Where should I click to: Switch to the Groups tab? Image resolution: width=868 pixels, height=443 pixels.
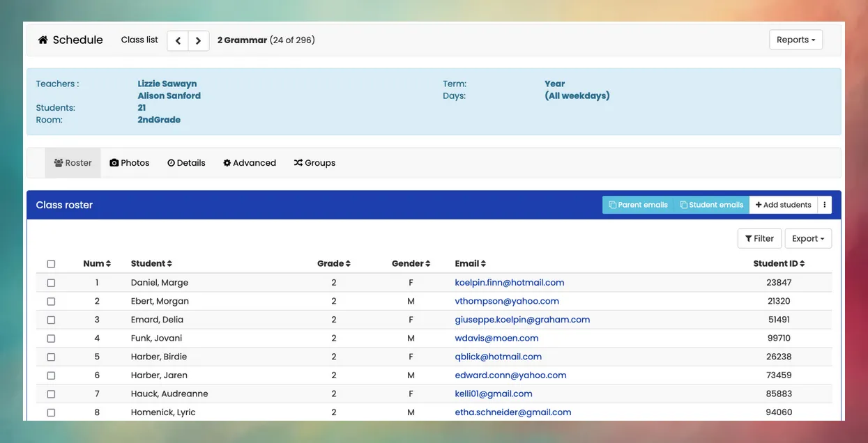pos(311,161)
